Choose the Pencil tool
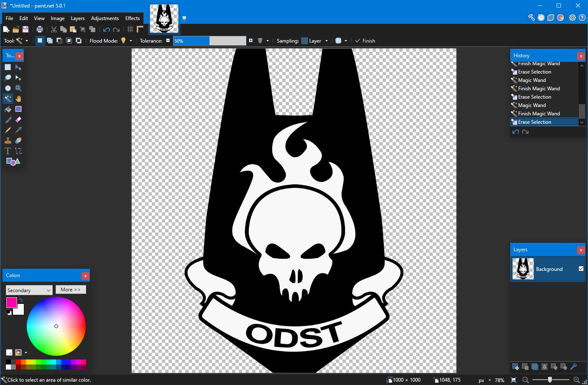The width and height of the screenshot is (588, 385). click(x=8, y=130)
